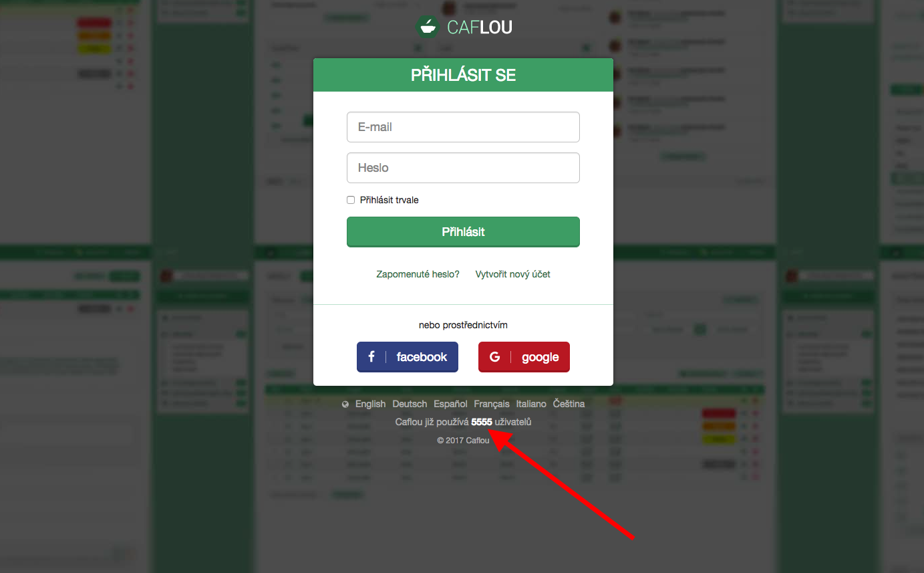Click the Facebook f icon
Screen dimensions: 924x573
(371, 357)
